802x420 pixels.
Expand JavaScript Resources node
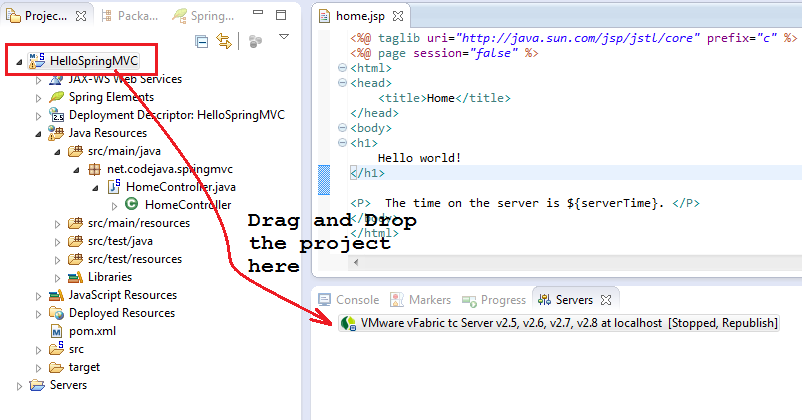(38, 296)
